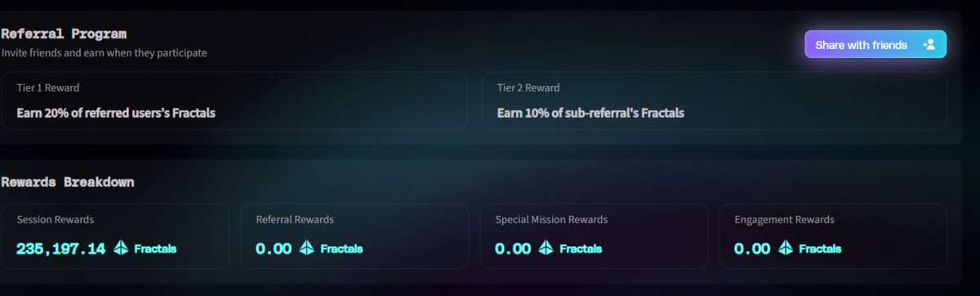Click the Fractals icon under Session Rewards
This screenshot has width=980, height=296.
pyautogui.click(x=121, y=248)
